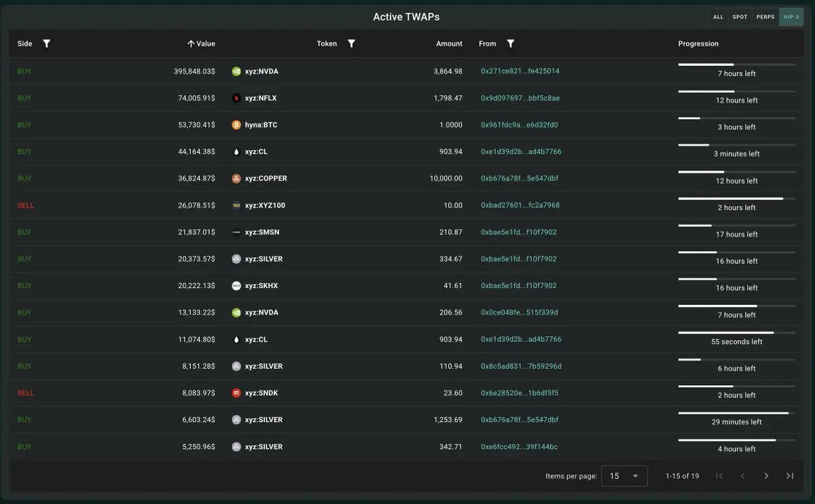Click the value 21,837.01$
This screenshot has width=815, height=504.
197,232
